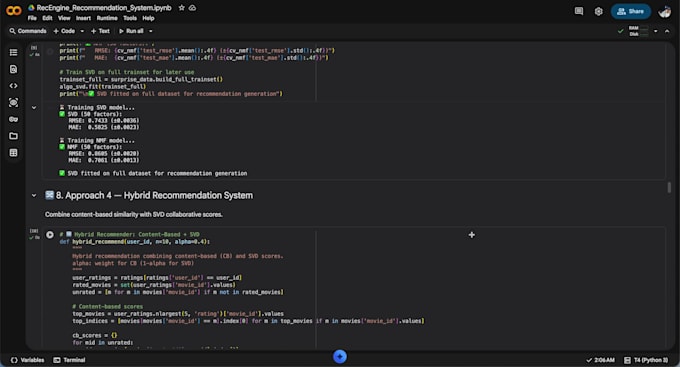Open the sidebar icon below Code snippets
This screenshot has height=367, width=680.
pyautogui.click(x=13, y=102)
